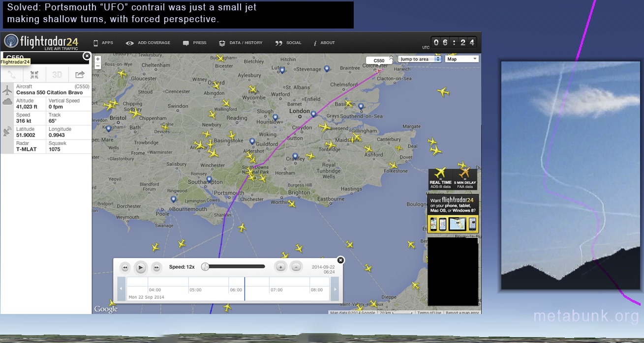This screenshot has height=343, width=644.
Task: Open the Social menu
Action: pyautogui.click(x=288, y=43)
